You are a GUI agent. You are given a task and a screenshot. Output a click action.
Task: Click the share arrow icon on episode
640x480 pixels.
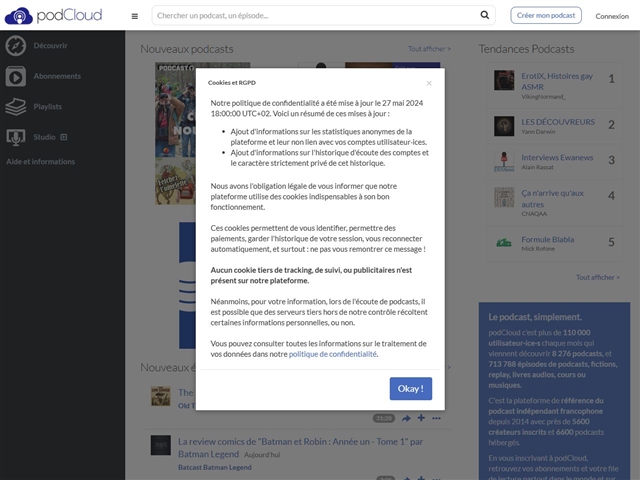pos(407,418)
